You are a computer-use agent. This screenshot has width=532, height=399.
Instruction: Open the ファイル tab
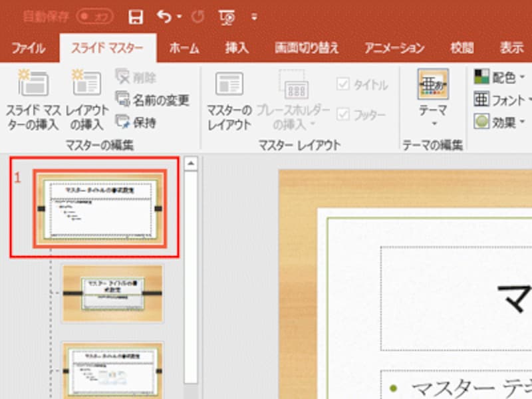[x=29, y=48]
